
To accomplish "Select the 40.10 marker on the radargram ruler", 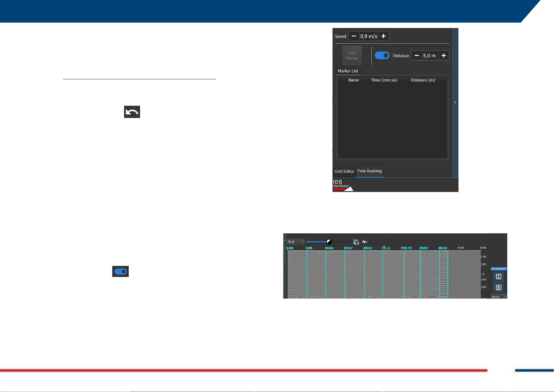I will (x=443, y=248).
